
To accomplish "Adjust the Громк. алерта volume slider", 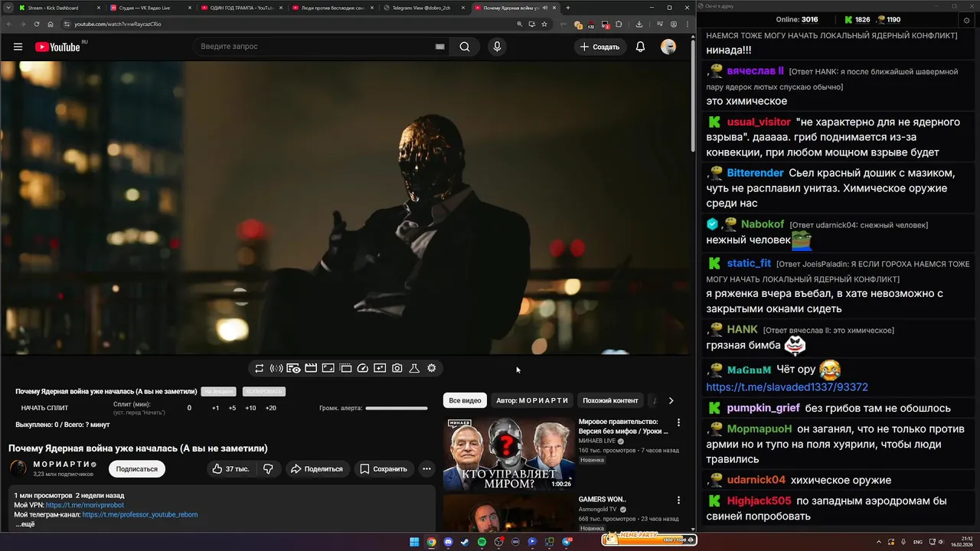I will [397, 408].
